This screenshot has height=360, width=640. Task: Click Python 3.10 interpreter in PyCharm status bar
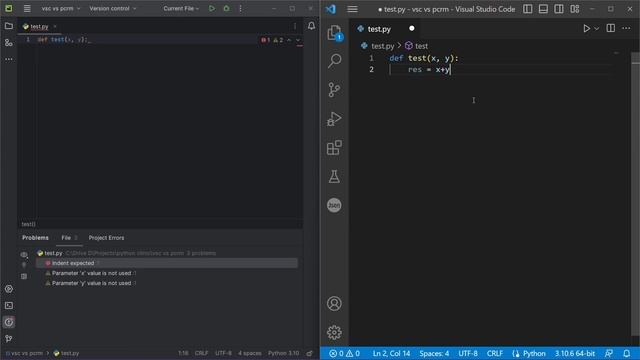(283, 353)
